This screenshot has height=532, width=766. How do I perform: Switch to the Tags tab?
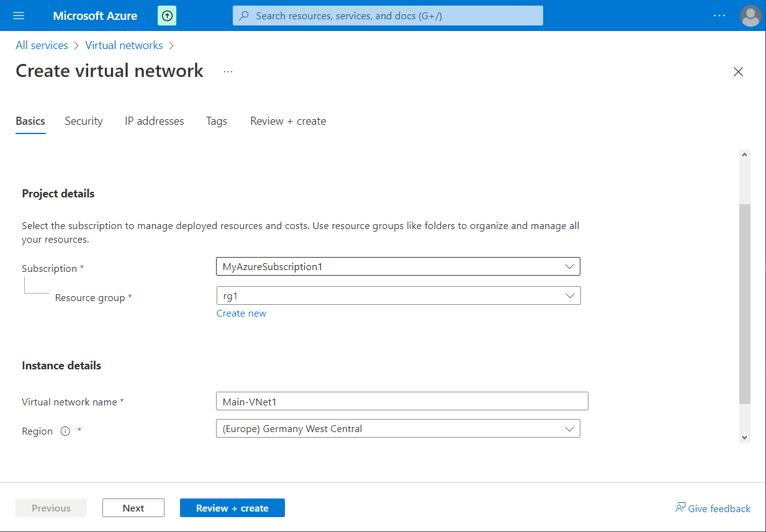click(217, 121)
